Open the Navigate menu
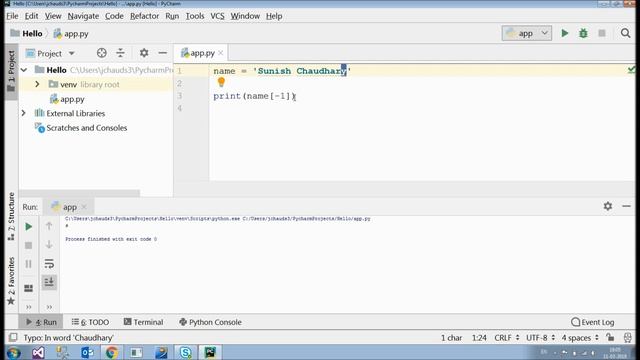Screen dimensions: 640x360 [x=83, y=16]
